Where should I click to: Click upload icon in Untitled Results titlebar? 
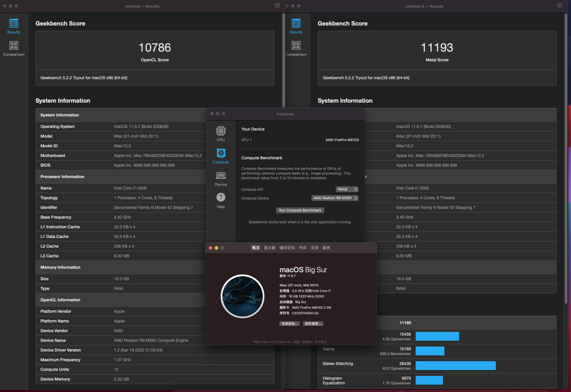(277, 6)
